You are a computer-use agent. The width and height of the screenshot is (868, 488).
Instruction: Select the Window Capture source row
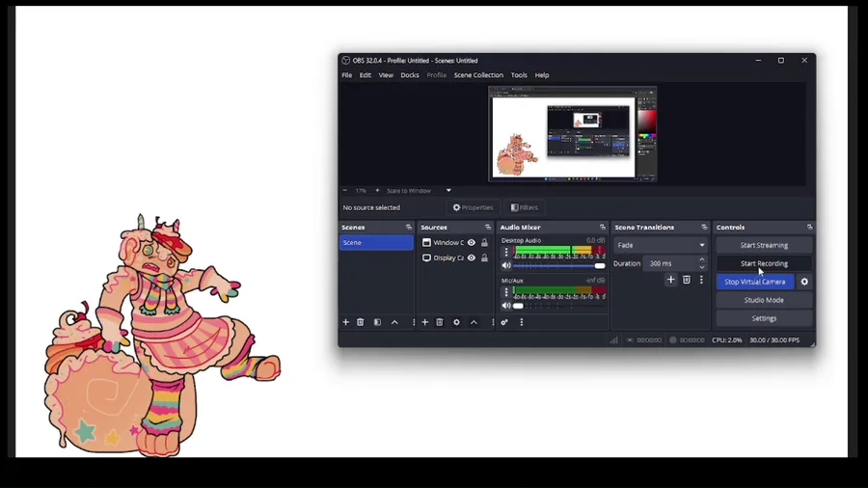pos(455,242)
